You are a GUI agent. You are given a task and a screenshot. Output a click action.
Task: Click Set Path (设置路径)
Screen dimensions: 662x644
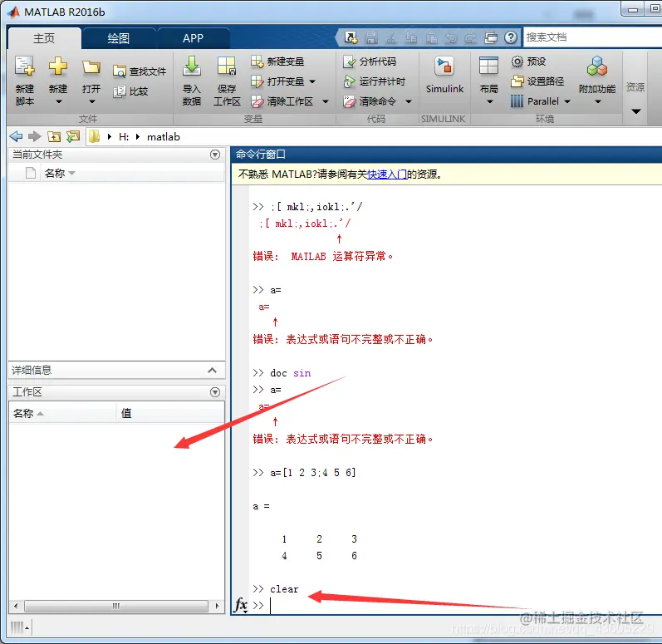click(x=537, y=81)
